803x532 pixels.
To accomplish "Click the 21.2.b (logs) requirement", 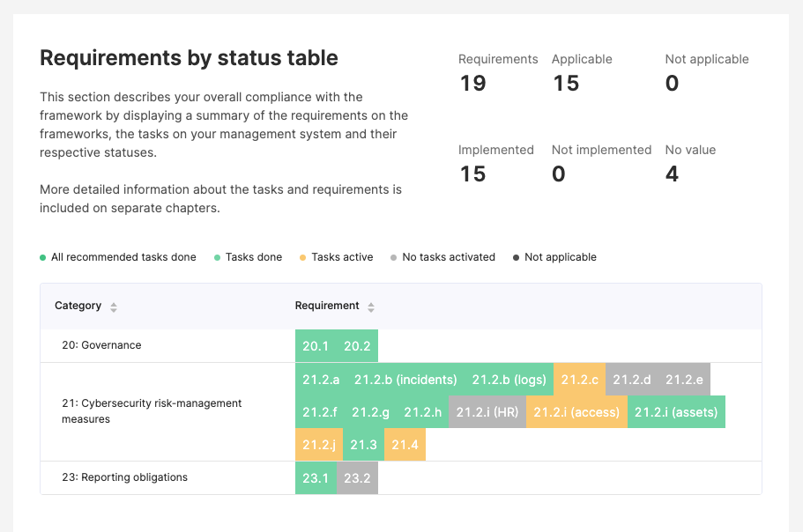I will tap(509, 380).
